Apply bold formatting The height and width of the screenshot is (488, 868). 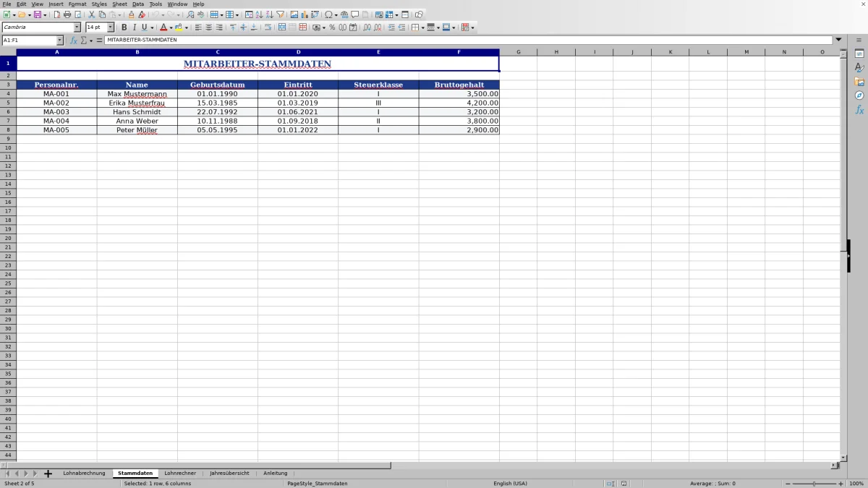pyautogui.click(x=124, y=27)
